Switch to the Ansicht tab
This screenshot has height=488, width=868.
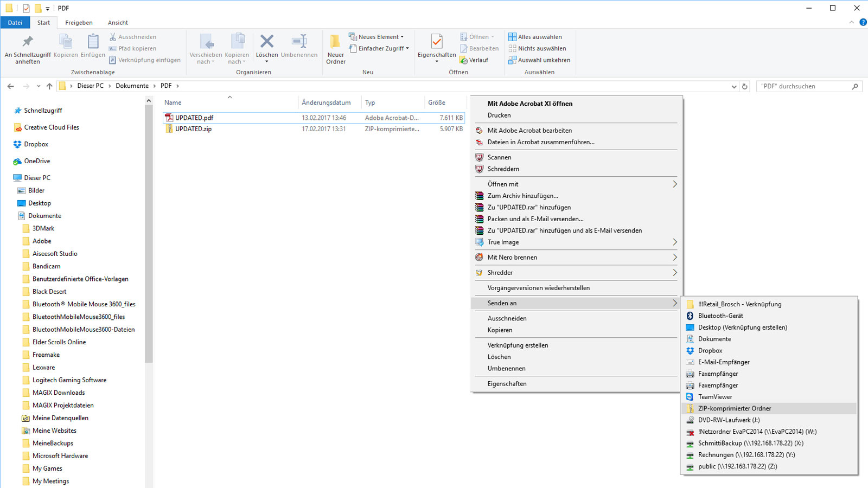[x=118, y=22]
